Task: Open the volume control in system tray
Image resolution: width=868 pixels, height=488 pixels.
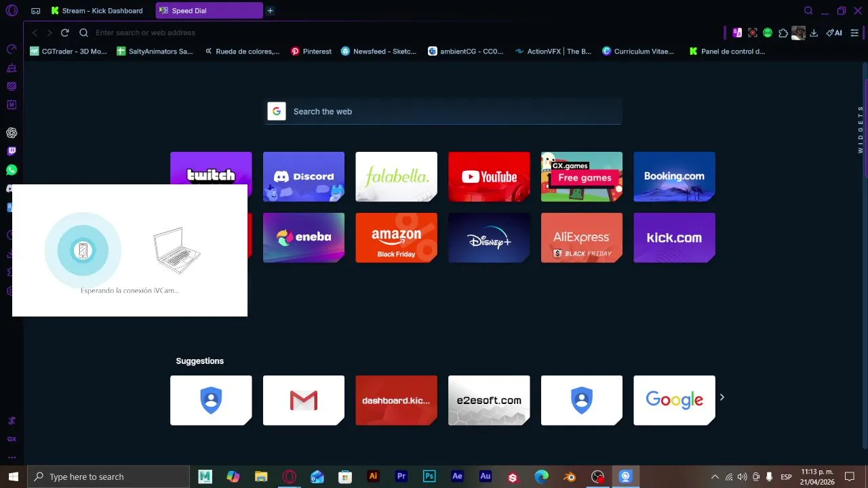Action: [742, 476]
